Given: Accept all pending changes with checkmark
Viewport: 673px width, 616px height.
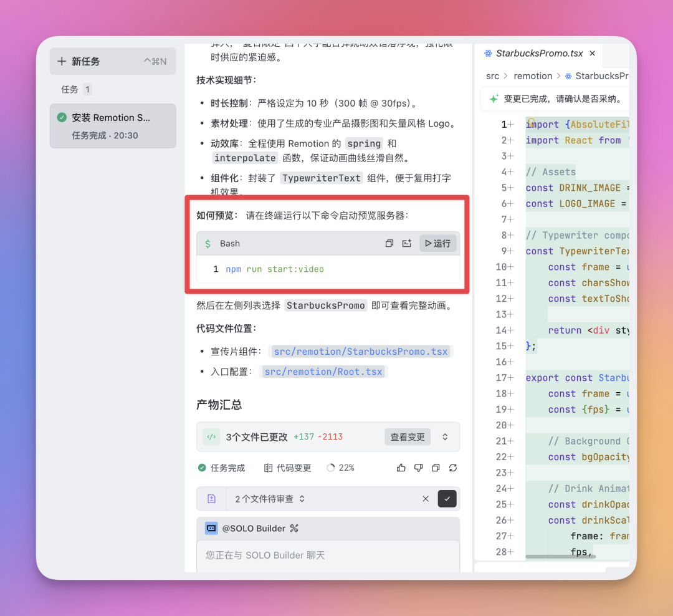Looking at the screenshot, I should pos(447,499).
